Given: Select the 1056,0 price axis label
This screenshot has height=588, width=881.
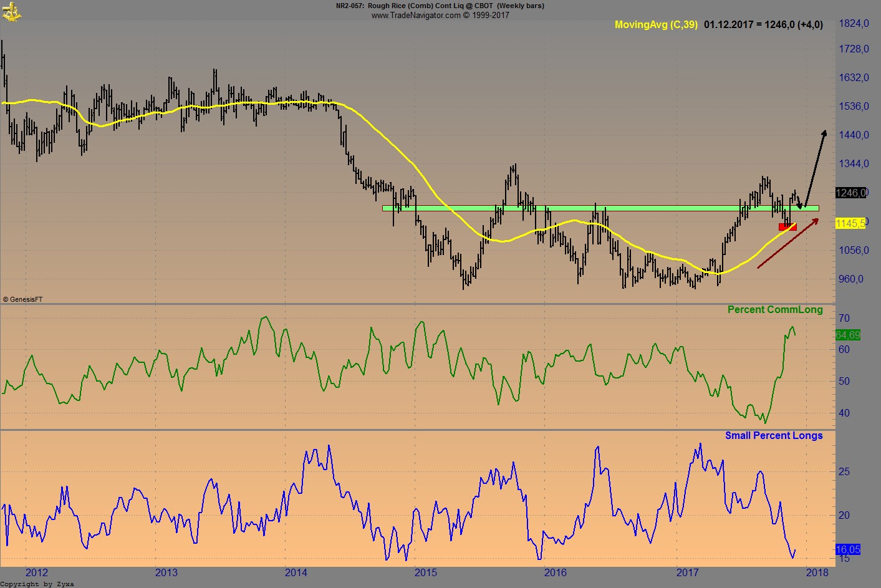Looking at the screenshot, I should (854, 251).
